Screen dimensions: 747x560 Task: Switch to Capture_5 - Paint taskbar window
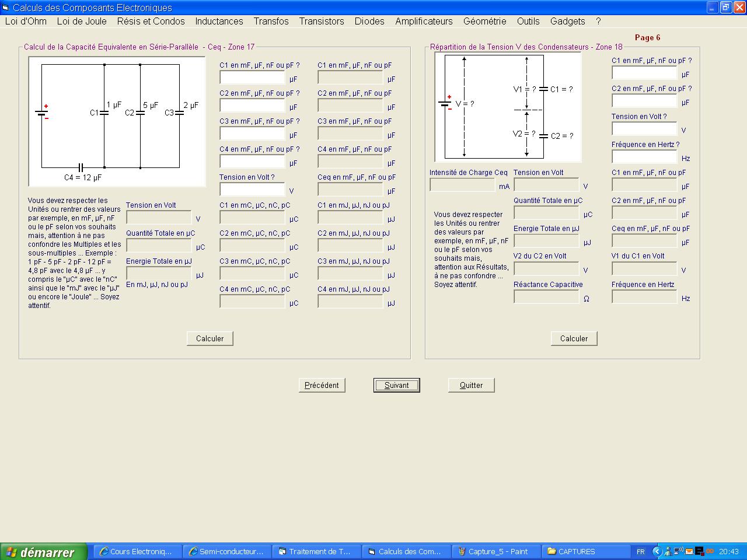[x=496, y=551]
